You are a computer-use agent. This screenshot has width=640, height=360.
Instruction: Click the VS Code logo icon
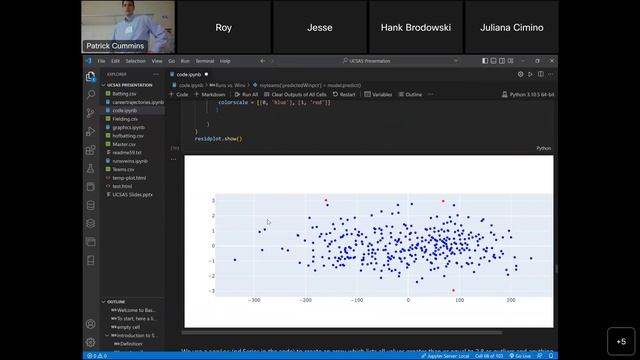(89, 61)
